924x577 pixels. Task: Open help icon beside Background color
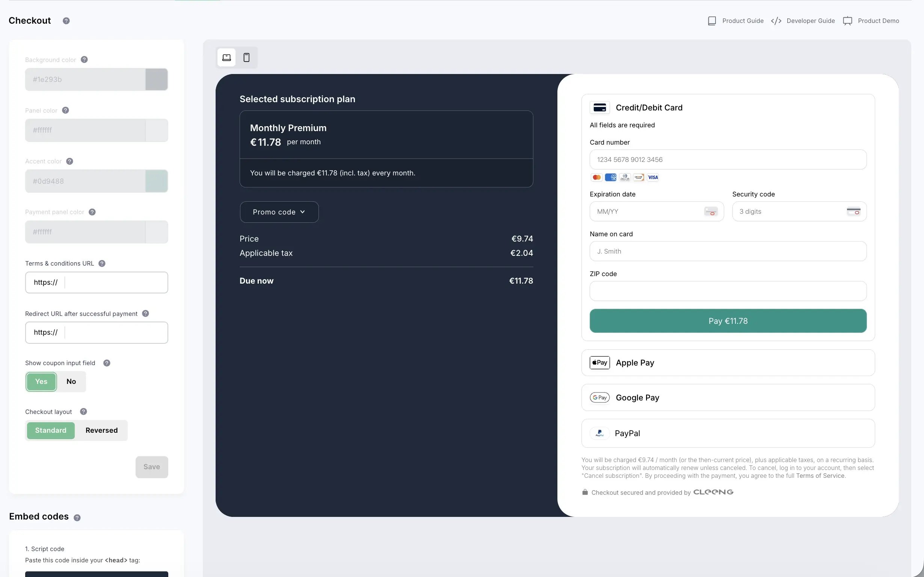point(84,59)
